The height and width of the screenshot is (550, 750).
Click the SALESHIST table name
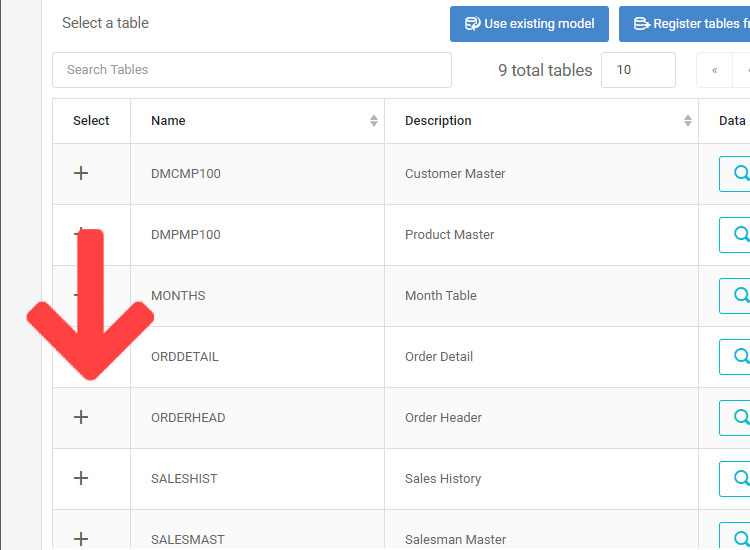pyautogui.click(x=184, y=479)
